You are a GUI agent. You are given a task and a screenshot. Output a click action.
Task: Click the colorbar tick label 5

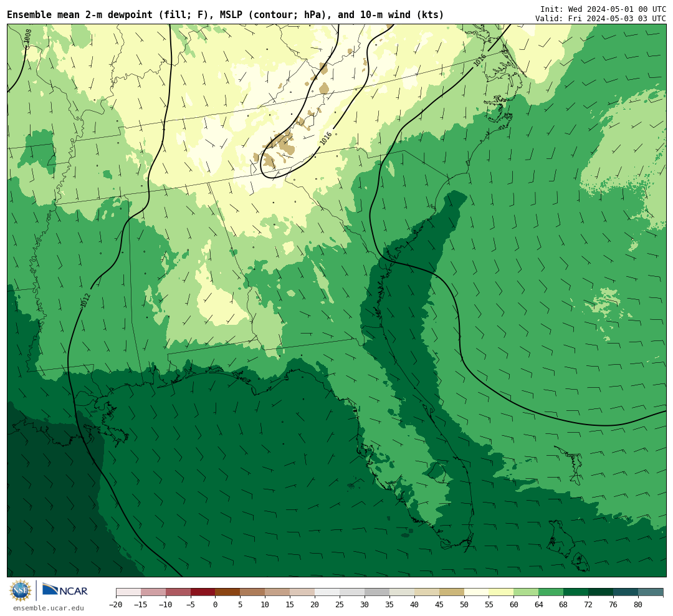[x=241, y=605]
